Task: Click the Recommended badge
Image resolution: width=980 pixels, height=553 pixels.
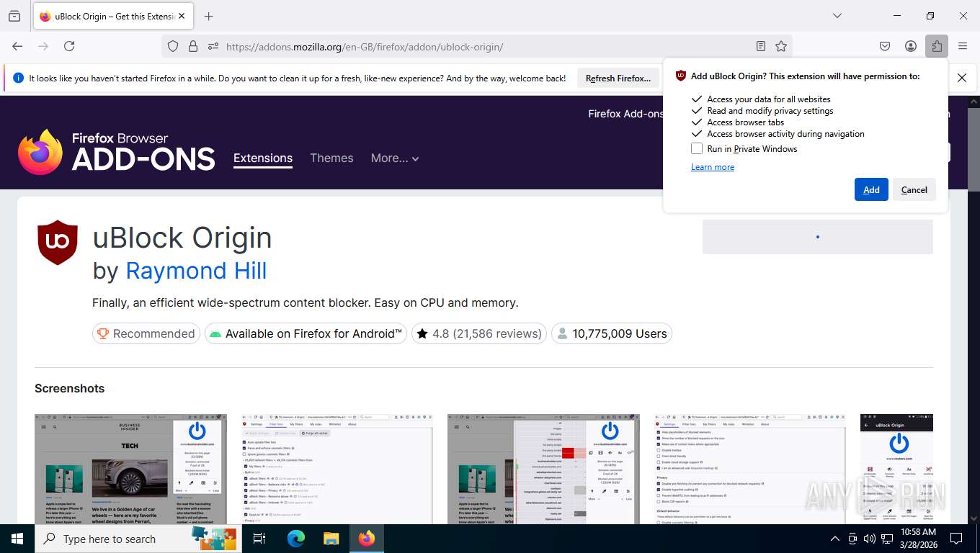Action: tap(146, 333)
